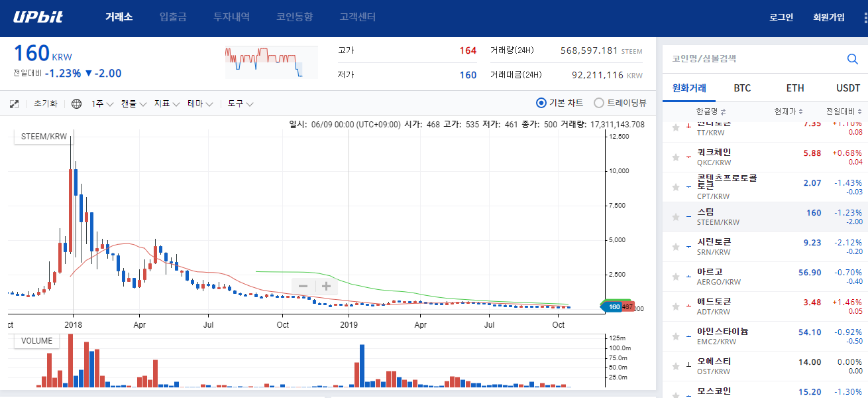This screenshot has height=398, width=868.
Task: Click 초기화 reset chart button
Action: coord(46,103)
